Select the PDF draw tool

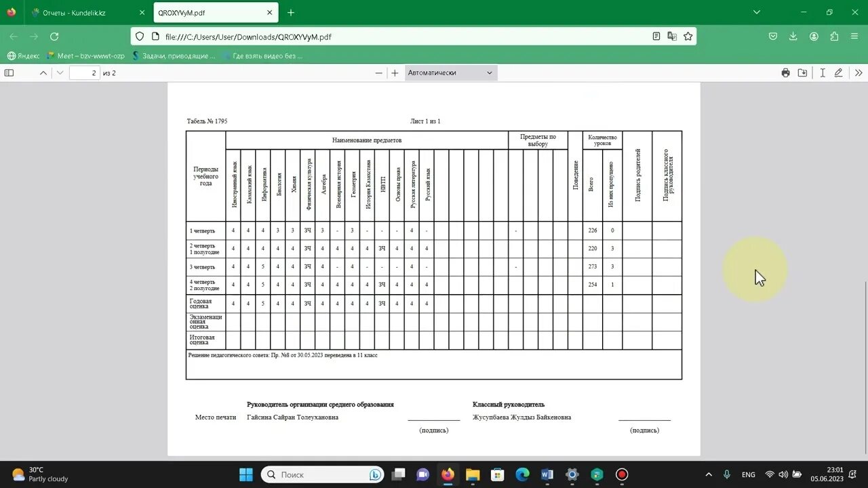point(839,73)
